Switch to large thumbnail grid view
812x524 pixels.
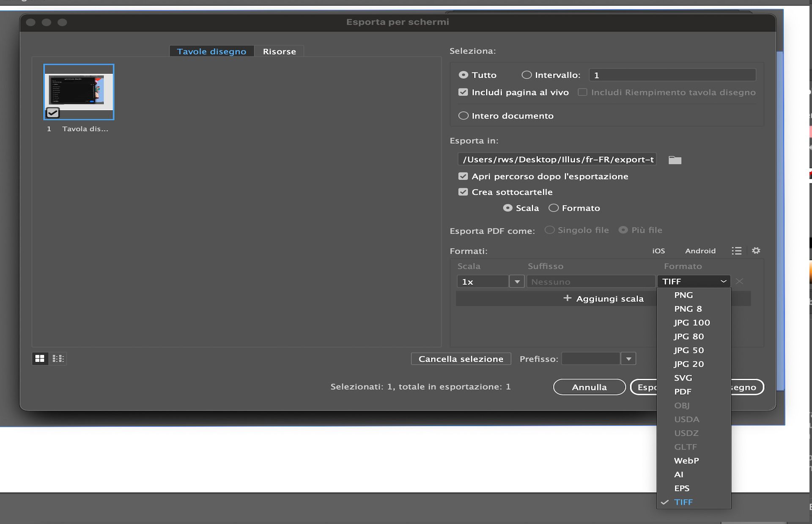[x=40, y=358]
